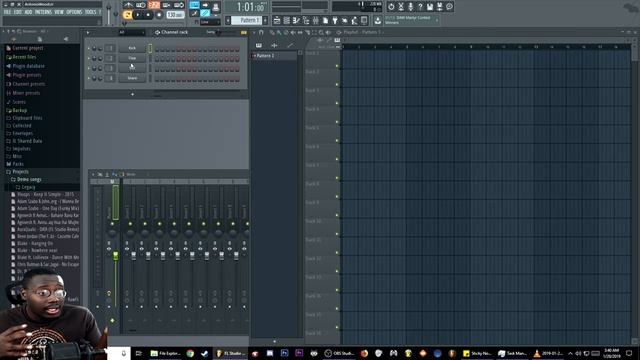
Task: Click the save project icon
Action: (x=430, y=7)
